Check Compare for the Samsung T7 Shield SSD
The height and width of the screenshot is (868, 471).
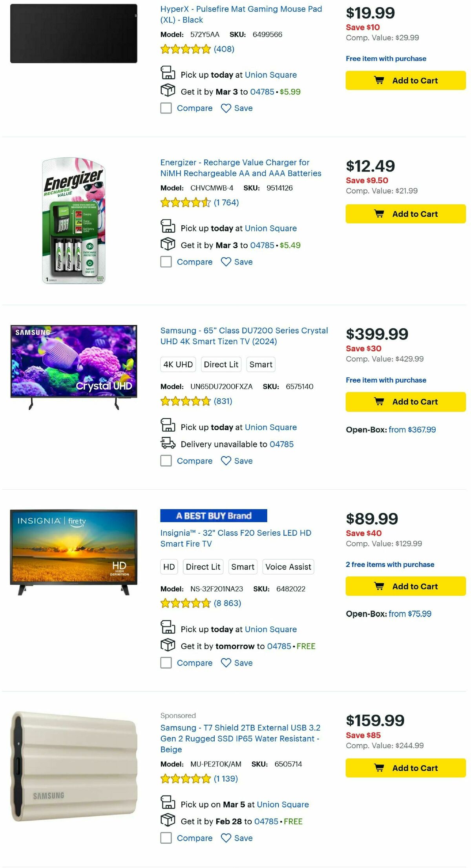pyautogui.click(x=166, y=838)
